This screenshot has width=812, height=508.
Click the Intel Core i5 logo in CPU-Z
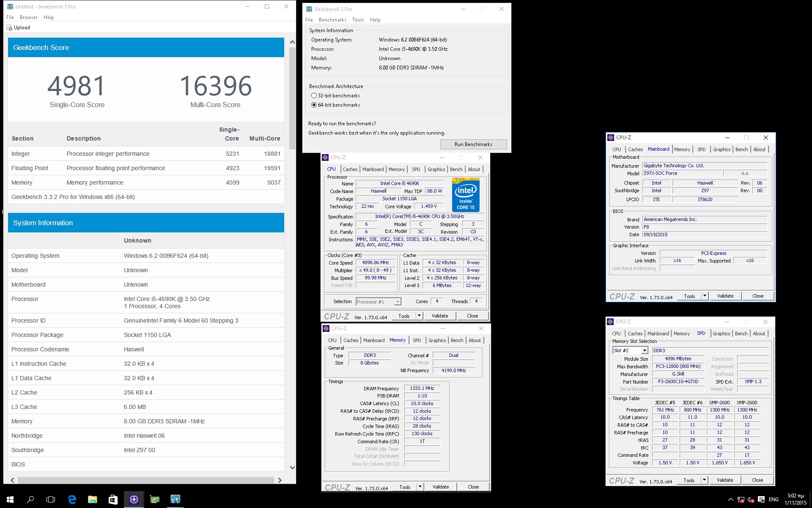[x=466, y=195]
